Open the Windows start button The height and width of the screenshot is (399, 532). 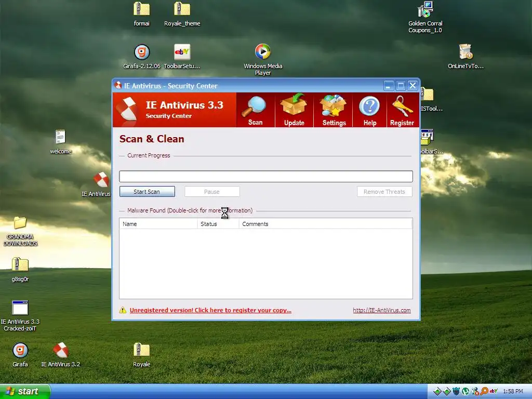pos(25,391)
